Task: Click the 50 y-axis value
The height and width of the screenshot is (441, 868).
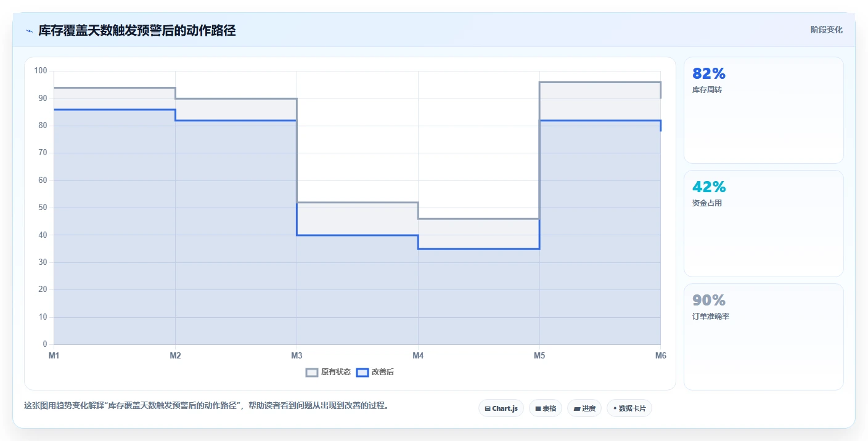Action: pos(43,208)
